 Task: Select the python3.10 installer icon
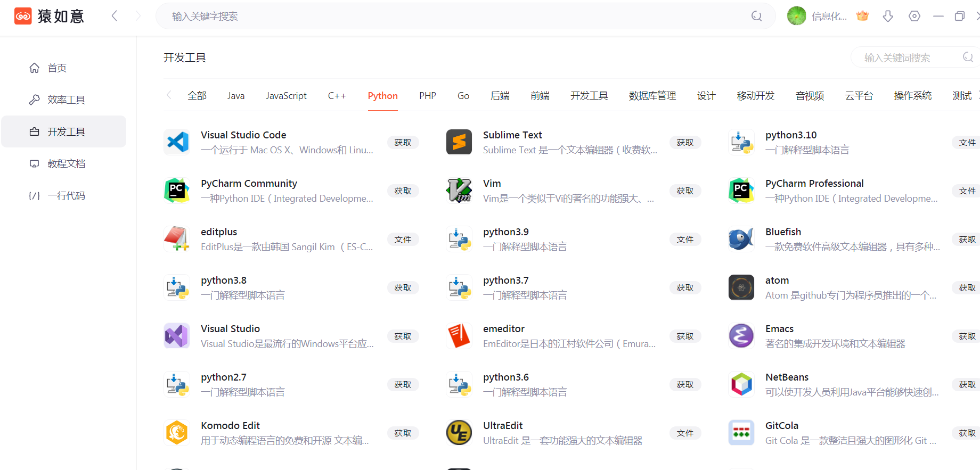click(x=741, y=142)
